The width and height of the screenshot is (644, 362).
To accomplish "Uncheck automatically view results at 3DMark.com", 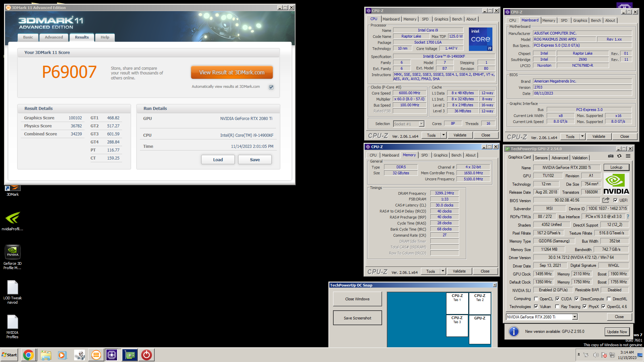I will pos(271,87).
